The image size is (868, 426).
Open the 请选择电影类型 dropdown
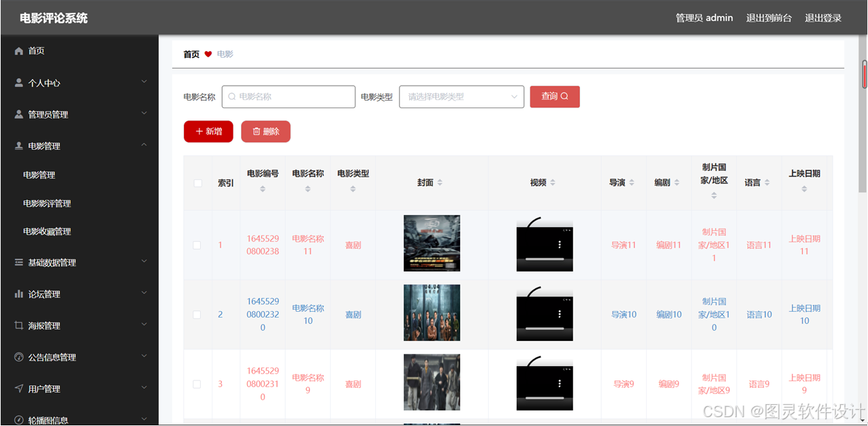pyautogui.click(x=462, y=97)
